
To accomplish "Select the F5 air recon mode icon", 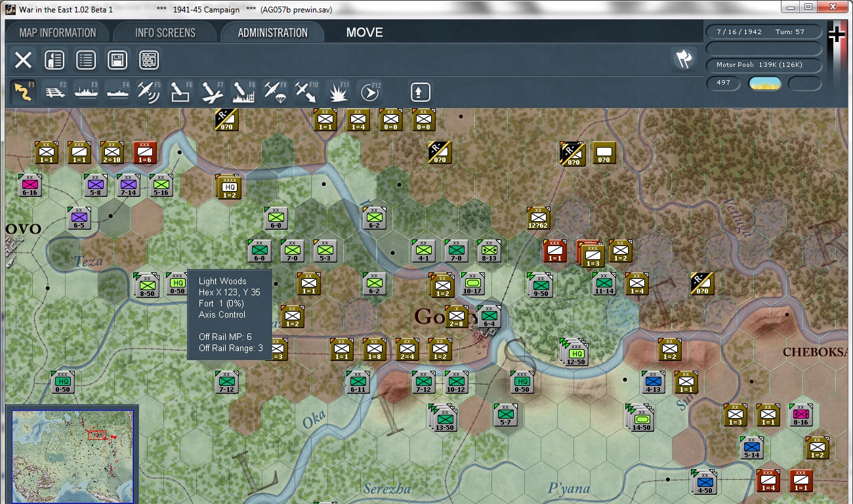I will coord(149,92).
